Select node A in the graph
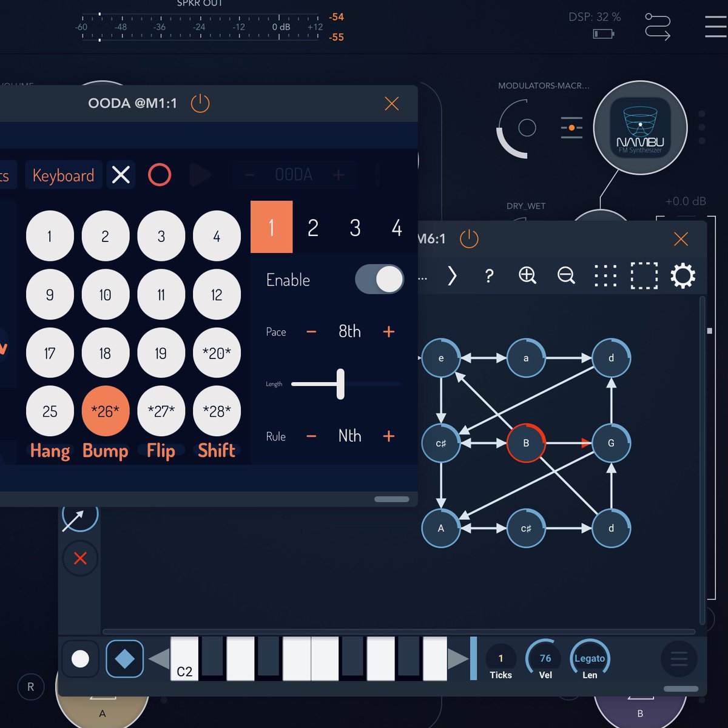This screenshot has height=728, width=728. pyautogui.click(x=441, y=528)
